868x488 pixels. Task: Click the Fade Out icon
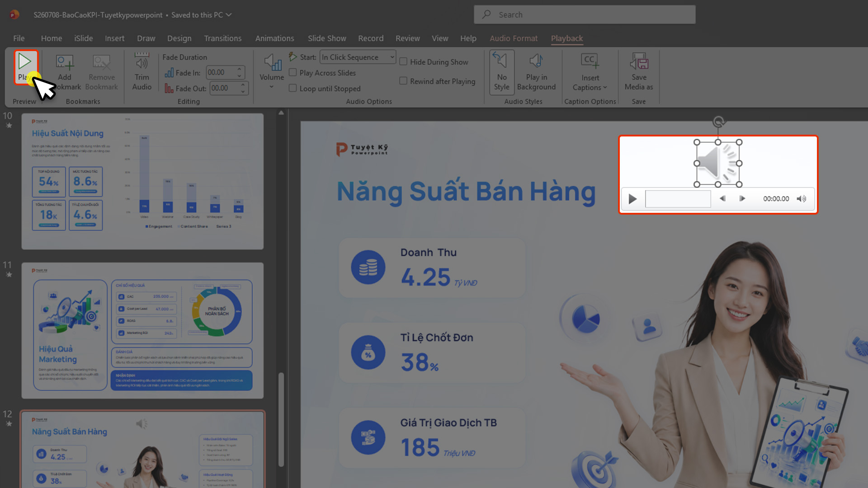pos(169,88)
